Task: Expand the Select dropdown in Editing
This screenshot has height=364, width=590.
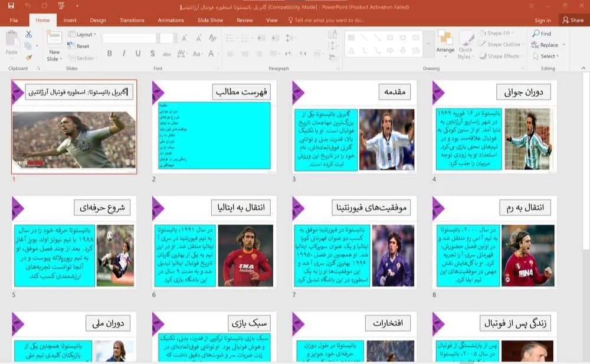Action: point(546,56)
